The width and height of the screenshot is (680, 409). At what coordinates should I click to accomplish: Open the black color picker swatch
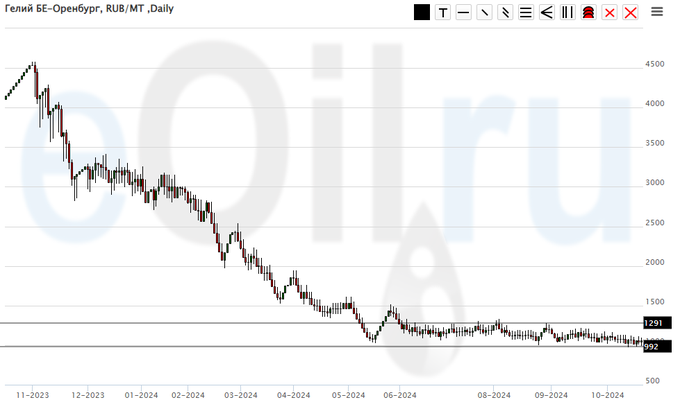pos(422,12)
